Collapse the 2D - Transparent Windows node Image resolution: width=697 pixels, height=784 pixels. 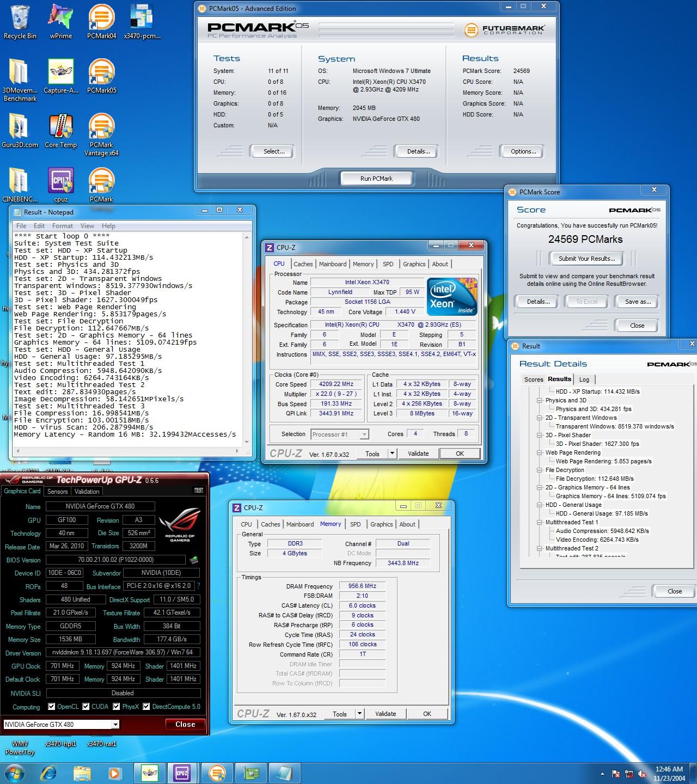click(540, 418)
